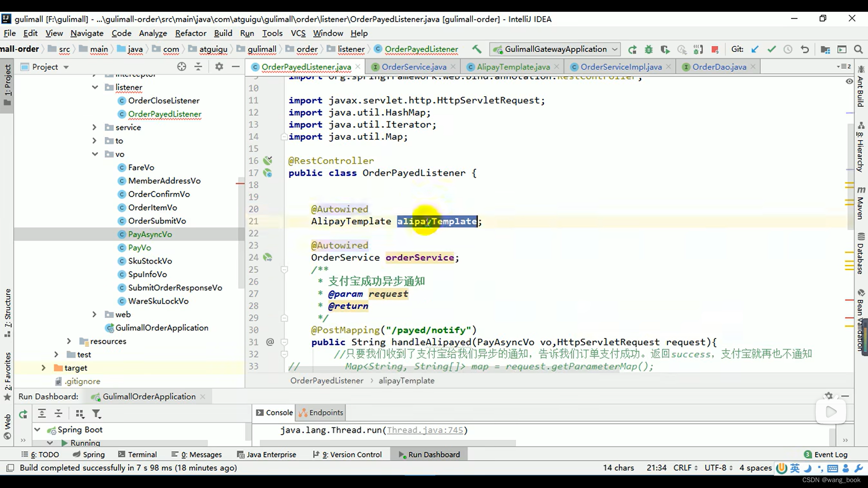Expand the target folder

(x=43, y=368)
